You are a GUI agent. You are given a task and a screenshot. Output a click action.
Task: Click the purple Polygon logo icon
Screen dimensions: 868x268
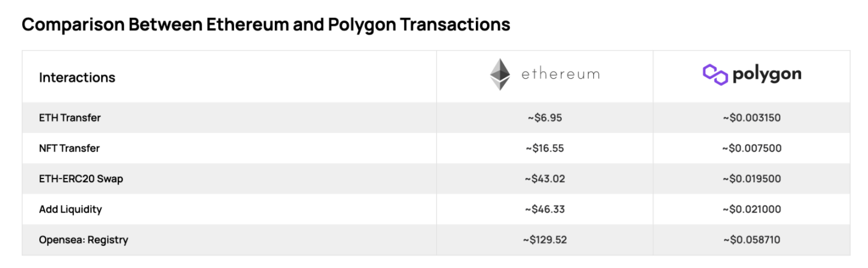[x=715, y=75]
